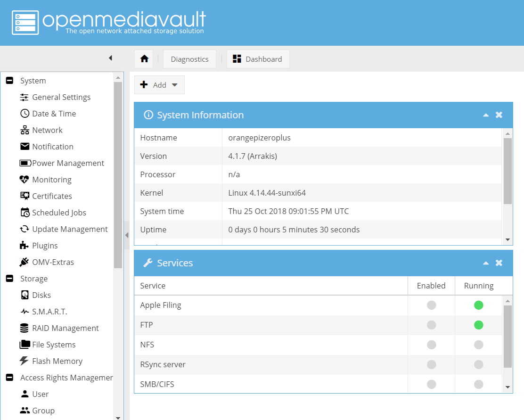
Task: Click the openmediavault logo icon
Action: pos(25,23)
